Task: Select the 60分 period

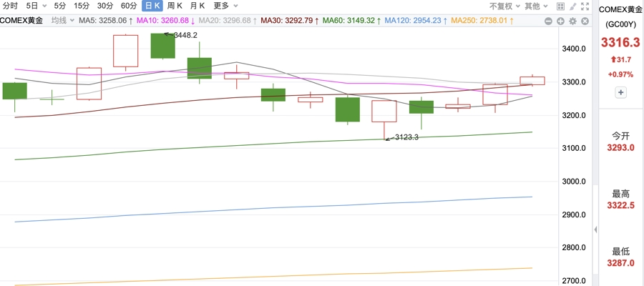Action: click(129, 6)
